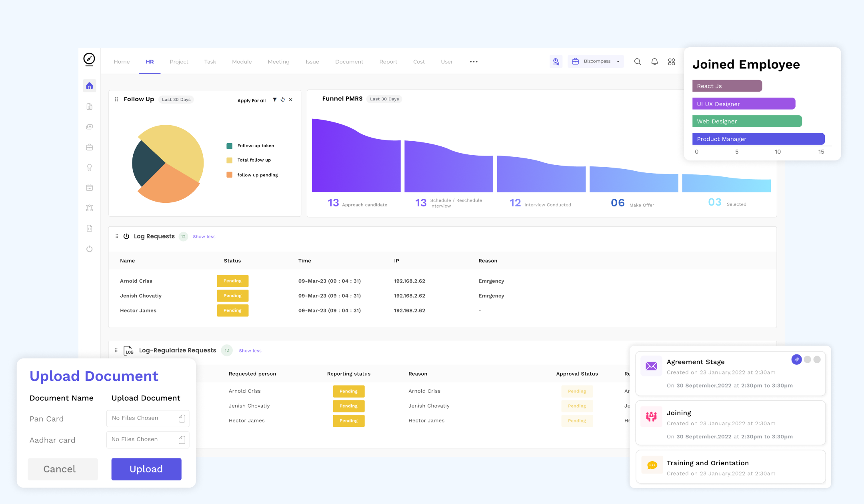Open the apps grid icon
Viewport: 864px width, 504px height.
(672, 62)
